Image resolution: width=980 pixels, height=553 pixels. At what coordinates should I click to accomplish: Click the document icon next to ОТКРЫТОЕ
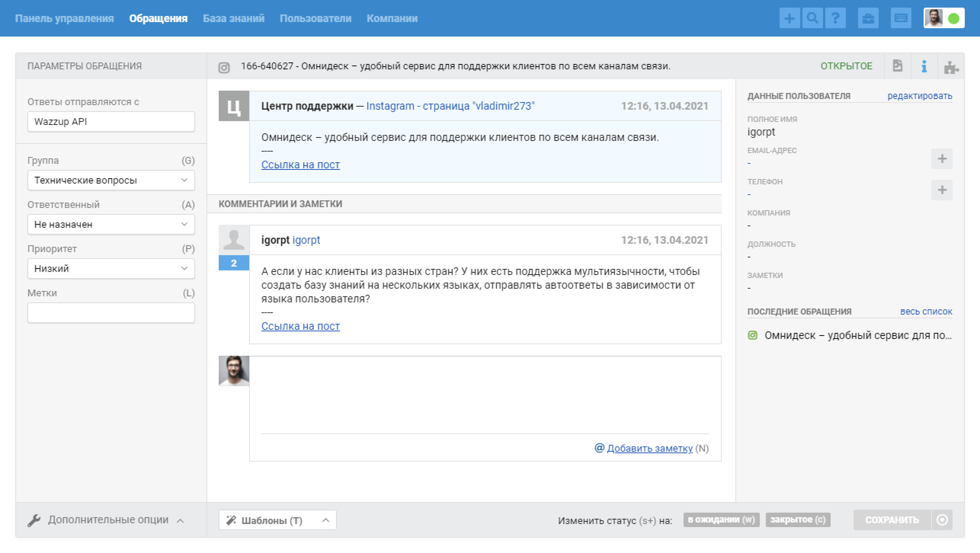tap(898, 66)
